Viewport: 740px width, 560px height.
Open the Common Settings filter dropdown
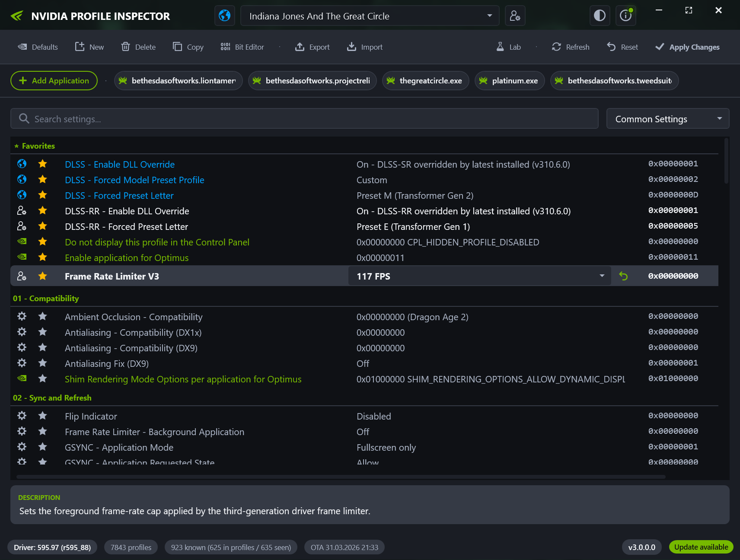pyautogui.click(x=668, y=119)
